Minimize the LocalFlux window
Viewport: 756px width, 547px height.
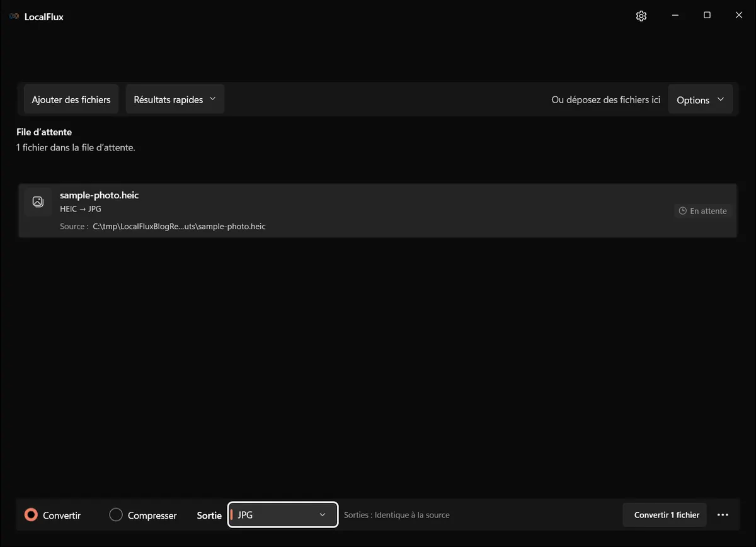[675, 16]
